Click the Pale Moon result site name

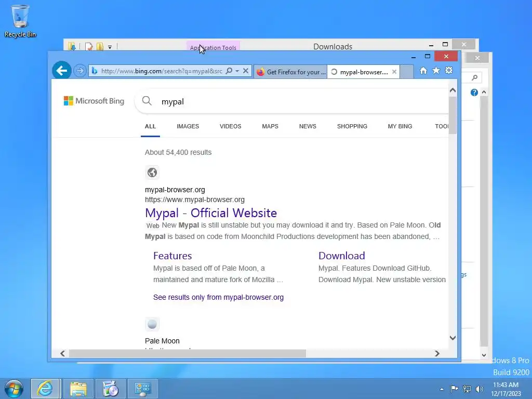162,341
